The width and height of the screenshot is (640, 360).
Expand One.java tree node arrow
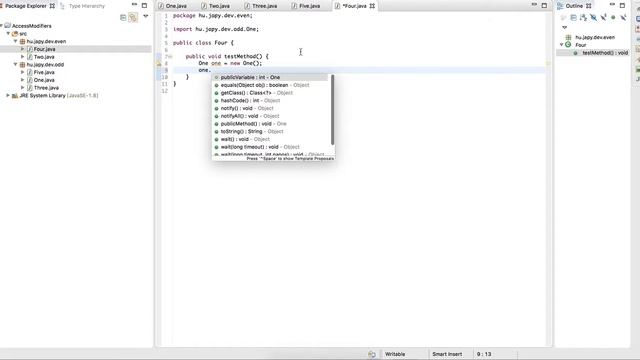[x=22, y=80]
